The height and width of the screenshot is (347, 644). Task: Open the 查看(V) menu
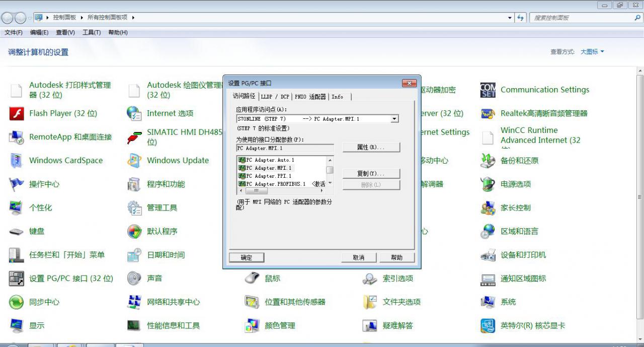tap(65, 33)
